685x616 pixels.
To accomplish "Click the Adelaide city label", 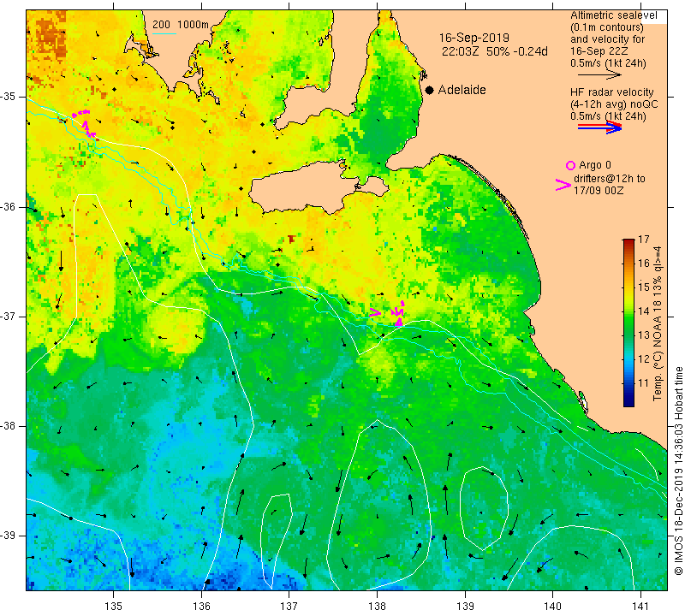I will [x=462, y=90].
